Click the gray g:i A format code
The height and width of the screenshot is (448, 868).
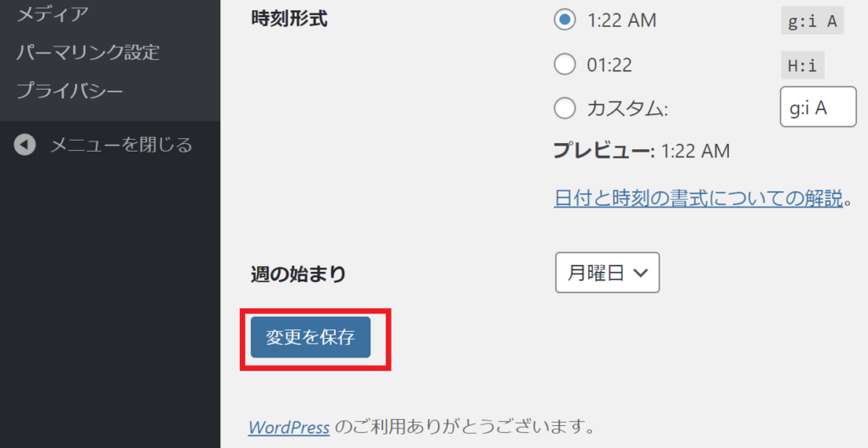(x=812, y=21)
